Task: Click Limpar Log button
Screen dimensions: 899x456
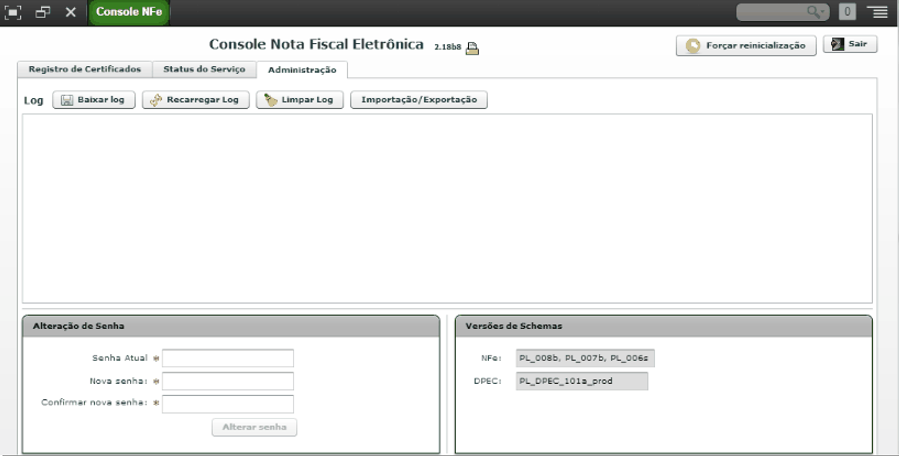Action: tap(299, 100)
